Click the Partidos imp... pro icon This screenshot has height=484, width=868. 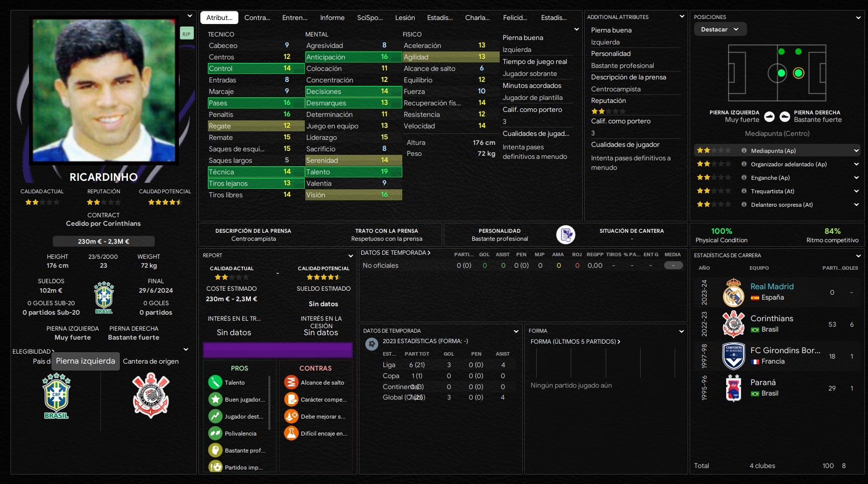tap(215, 467)
